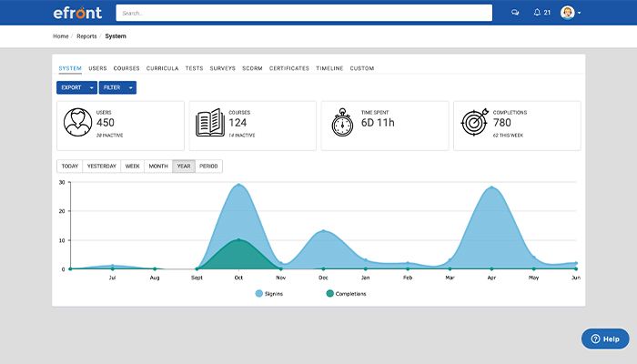This screenshot has height=364, width=637.
Task: Expand the Filter dropdown arrow
Action: tap(131, 87)
